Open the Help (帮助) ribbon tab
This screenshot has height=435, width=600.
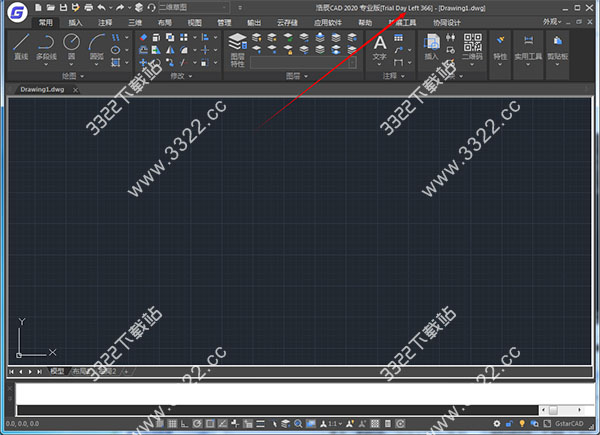tap(365, 23)
